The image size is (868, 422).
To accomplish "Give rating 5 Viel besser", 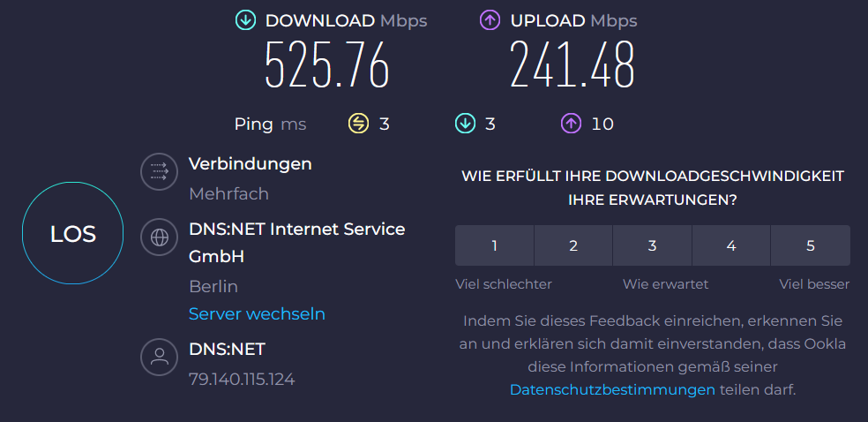I will [811, 245].
